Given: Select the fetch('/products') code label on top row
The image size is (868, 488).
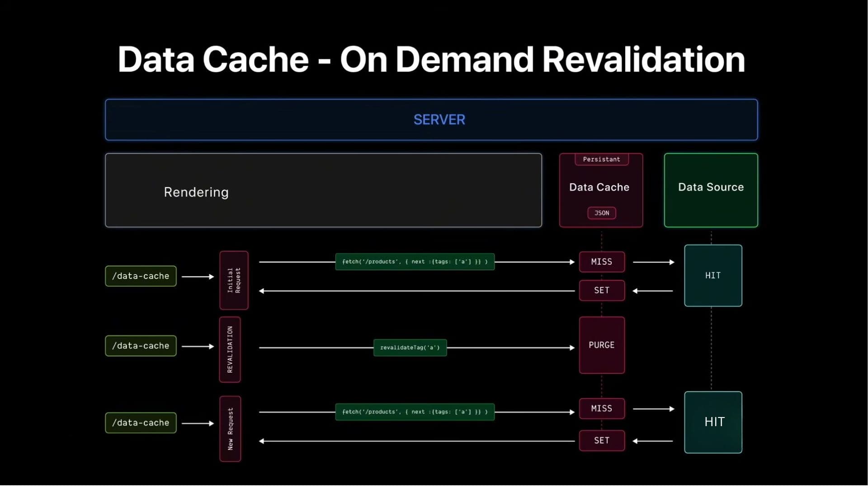Looking at the screenshot, I should 415,261.
